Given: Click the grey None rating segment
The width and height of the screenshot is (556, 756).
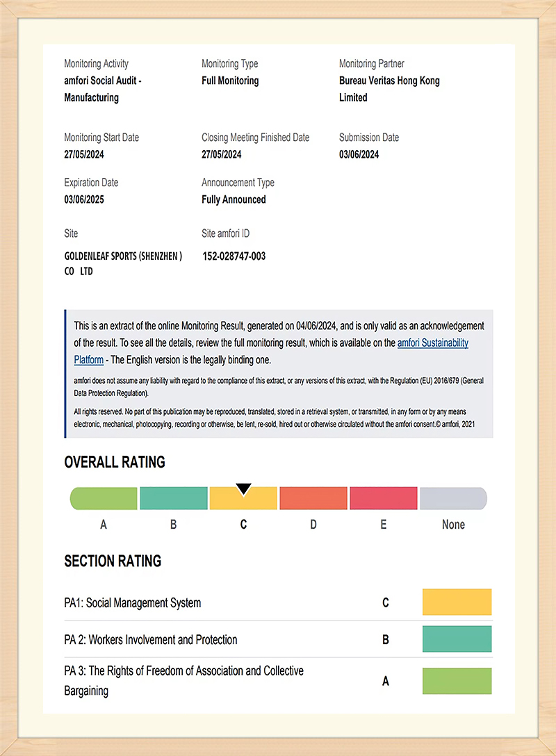Looking at the screenshot, I should [x=453, y=498].
